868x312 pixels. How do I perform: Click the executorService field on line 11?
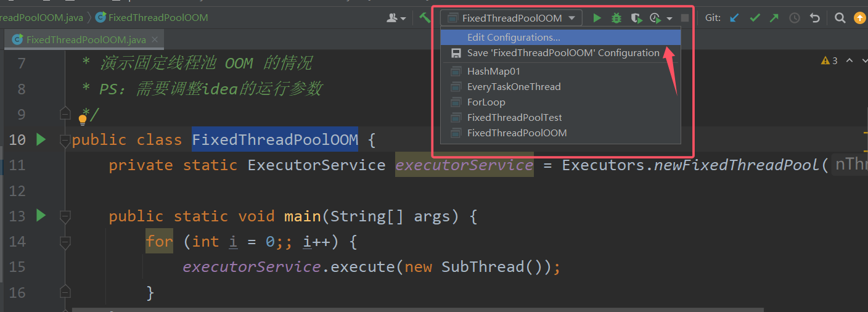point(464,165)
